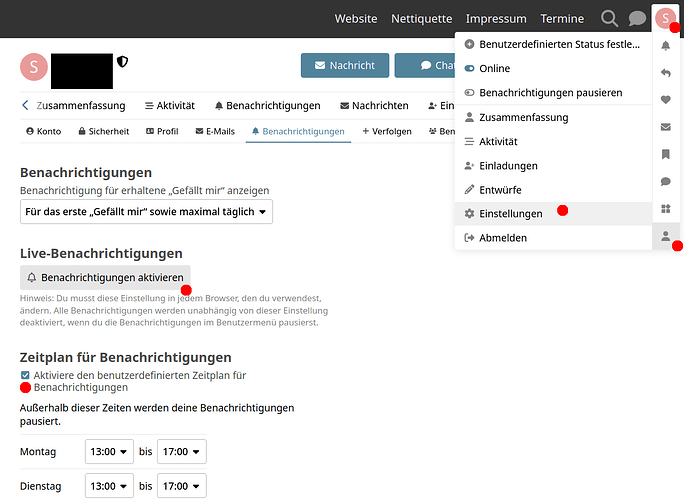Click Abmelden to log out
This screenshot has width=684, height=500.
(554, 238)
